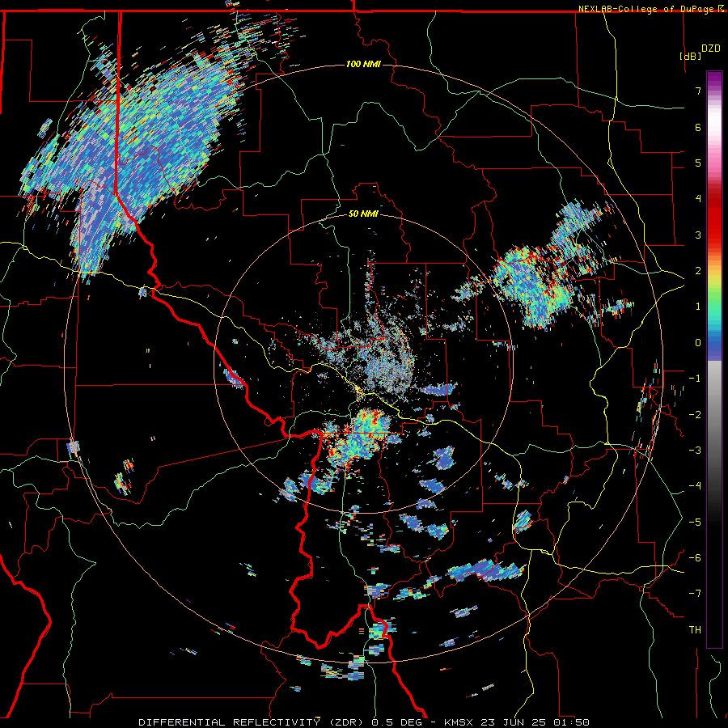Click the Differential Reflectivity caption at bottom
Image resolution: width=728 pixels, height=728 pixels.
point(364,722)
